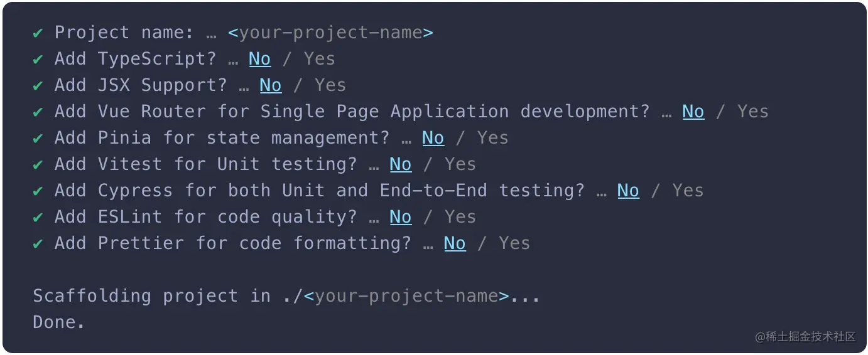Click underlined No for Prettier code formatting

455,243
